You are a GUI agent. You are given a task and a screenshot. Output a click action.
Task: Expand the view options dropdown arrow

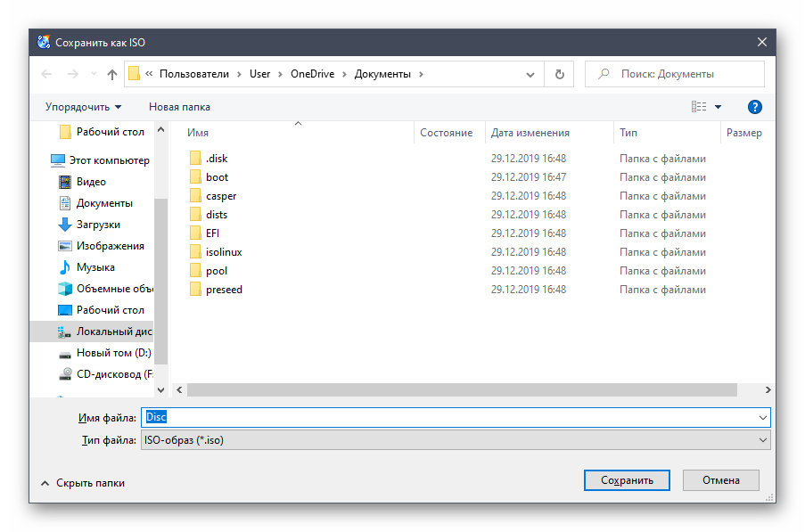pyautogui.click(x=718, y=107)
